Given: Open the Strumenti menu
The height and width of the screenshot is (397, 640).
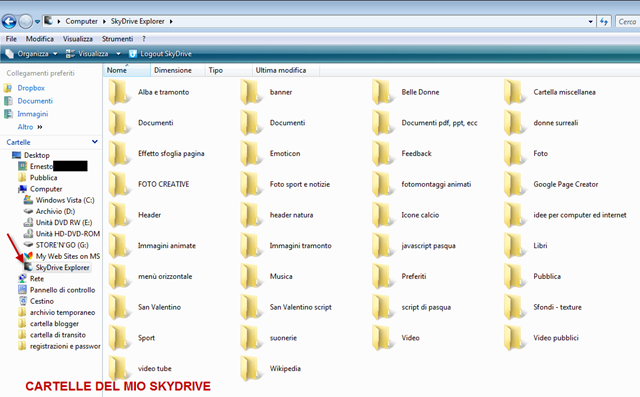Looking at the screenshot, I should coord(118,39).
